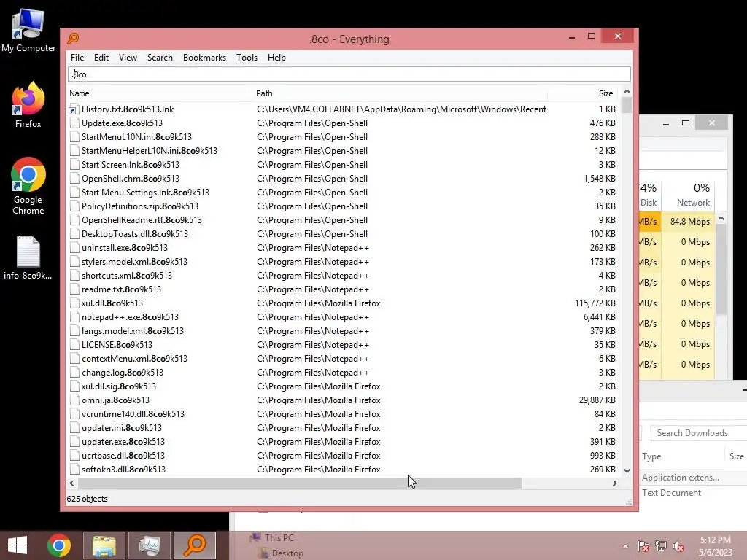Click file icon of xul.dll.8co9k513

coord(74,303)
